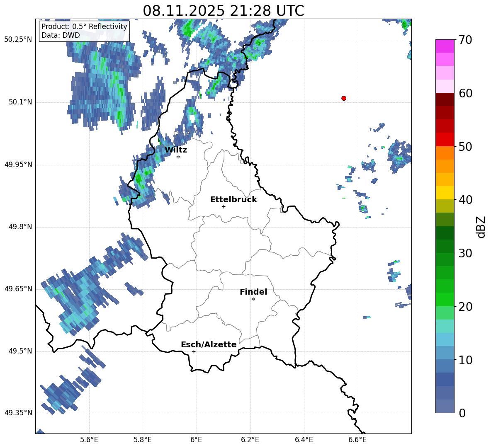Click the dBZ colorbar unit label

481,227
